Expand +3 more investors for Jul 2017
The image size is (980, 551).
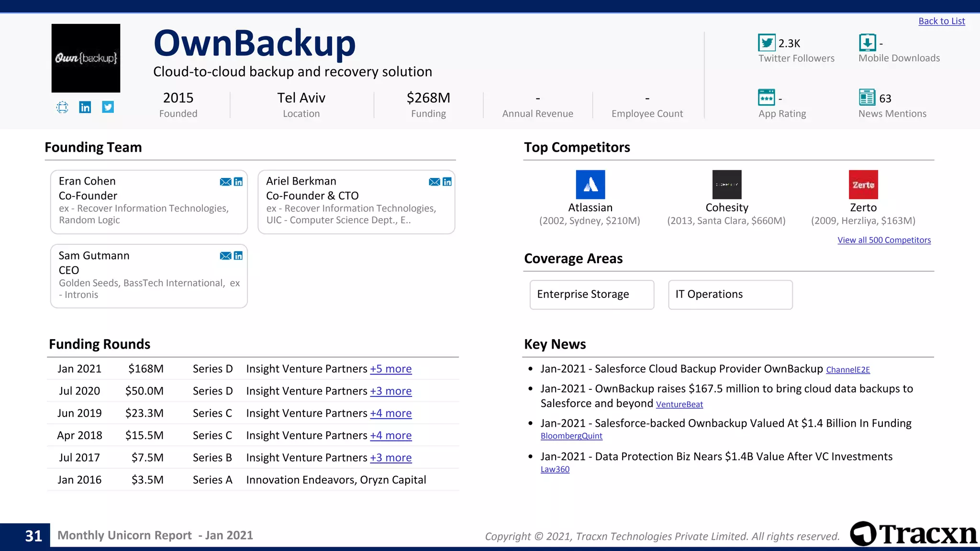click(391, 458)
